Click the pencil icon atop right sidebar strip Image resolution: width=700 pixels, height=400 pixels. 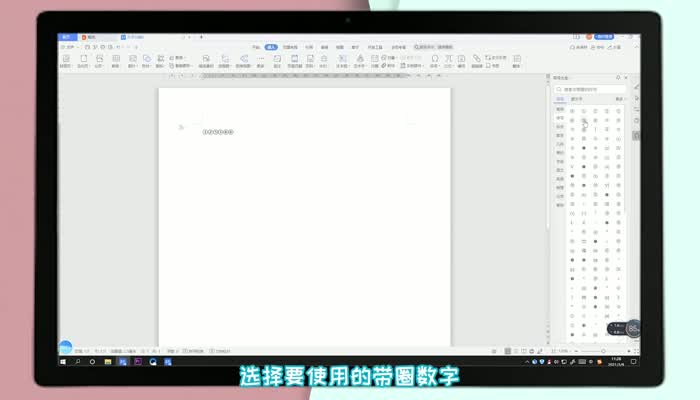click(x=637, y=87)
